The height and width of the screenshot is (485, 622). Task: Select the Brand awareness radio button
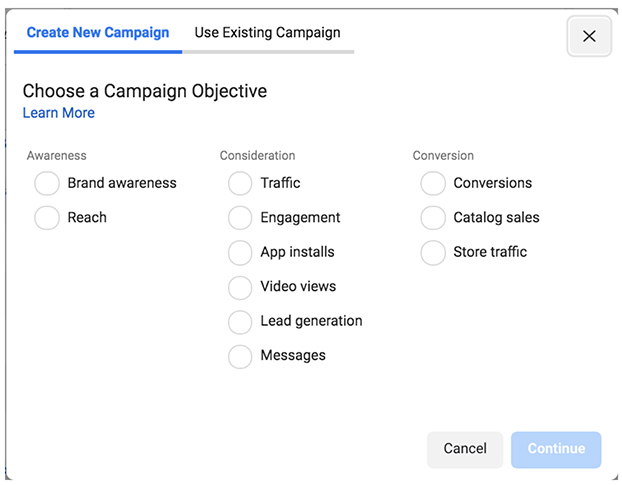pos(47,183)
